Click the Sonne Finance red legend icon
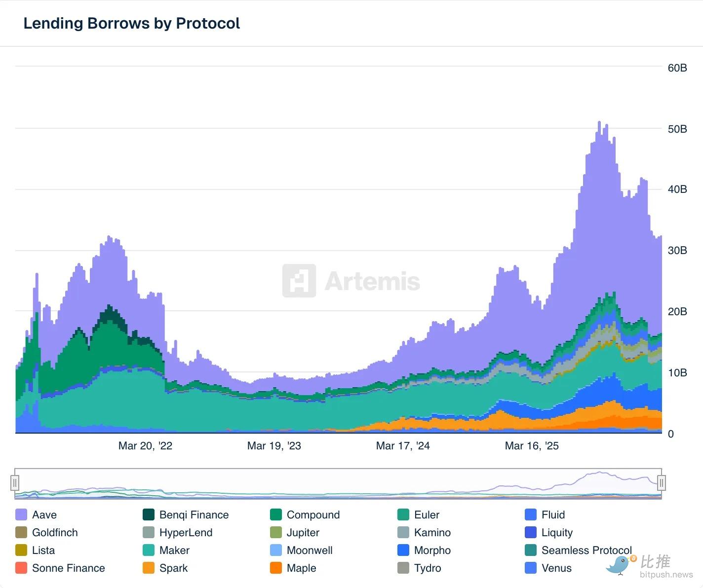This screenshot has width=703, height=588. point(21,568)
